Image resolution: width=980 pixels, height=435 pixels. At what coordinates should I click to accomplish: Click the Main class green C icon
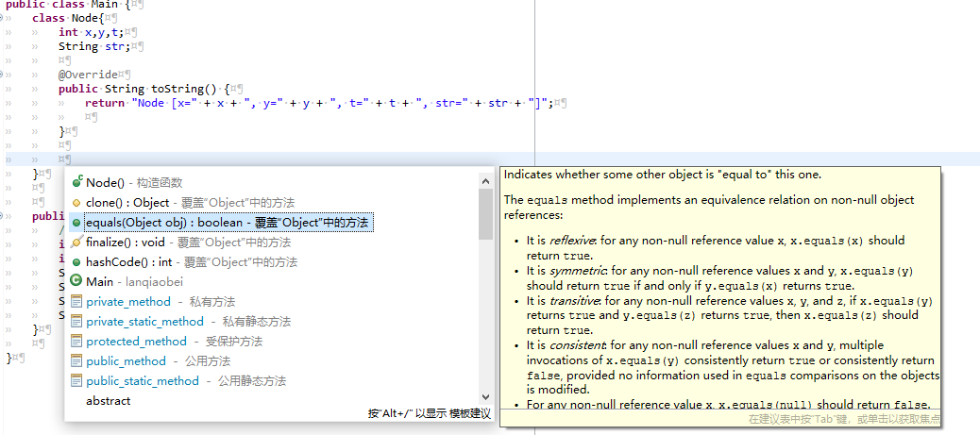click(76, 281)
